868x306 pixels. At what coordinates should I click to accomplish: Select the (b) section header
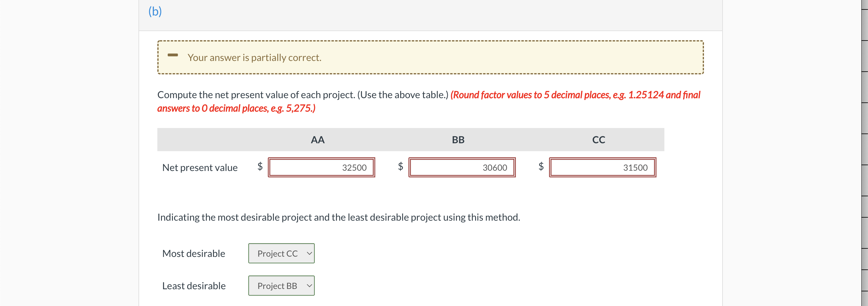[155, 11]
